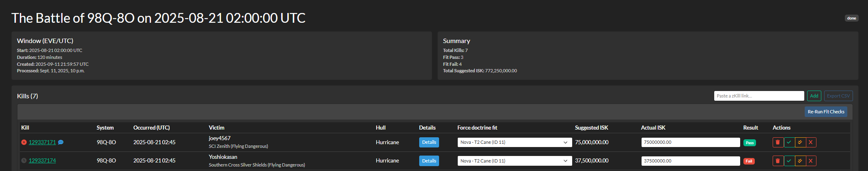Delete joey4567's kill with the trash icon

click(x=778, y=142)
